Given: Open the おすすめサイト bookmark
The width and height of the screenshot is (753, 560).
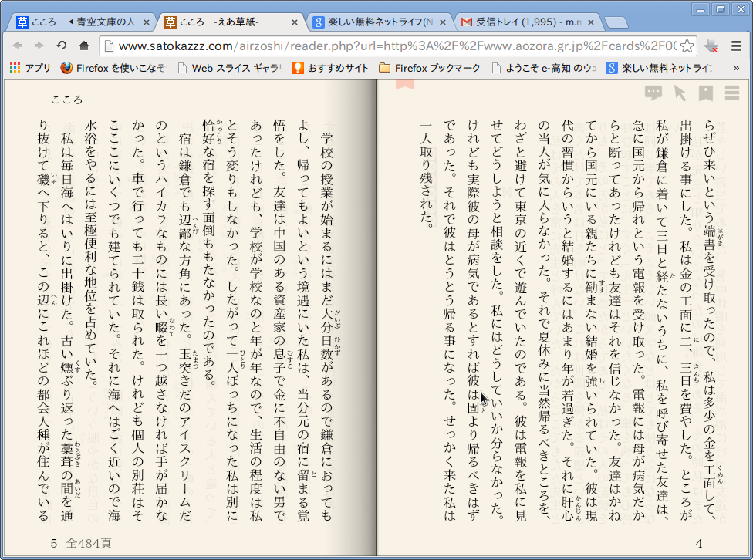Looking at the screenshot, I should (x=330, y=68).
